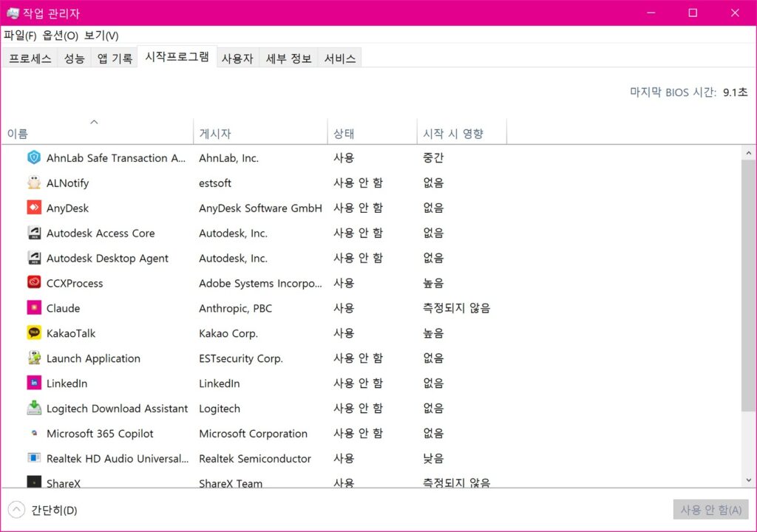Click the Logitech Download Assistant icon

point(34,408)
